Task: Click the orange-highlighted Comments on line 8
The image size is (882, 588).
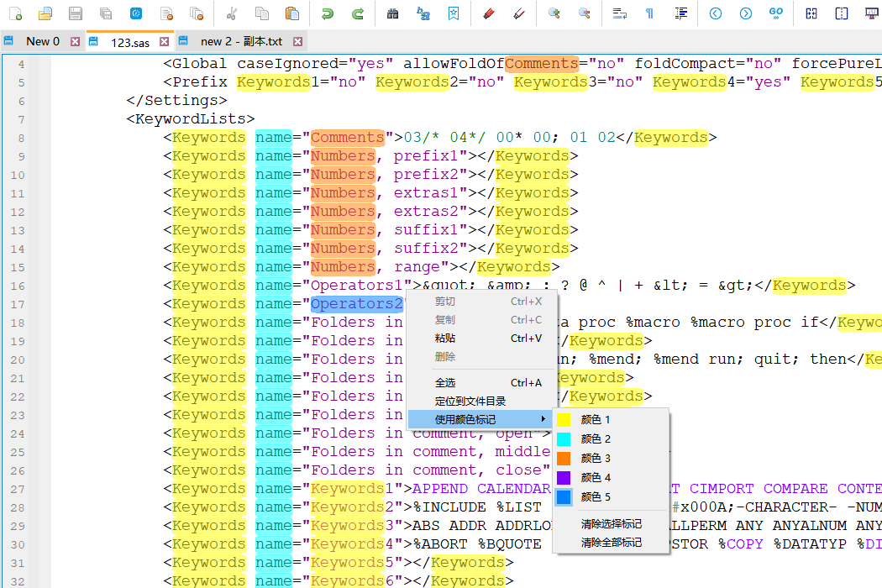Action: pos(347,138)
